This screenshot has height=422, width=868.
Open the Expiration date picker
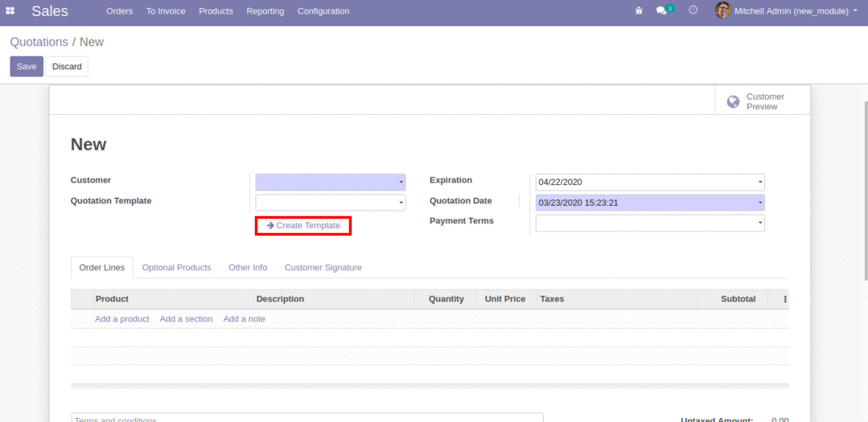(649, 182)
